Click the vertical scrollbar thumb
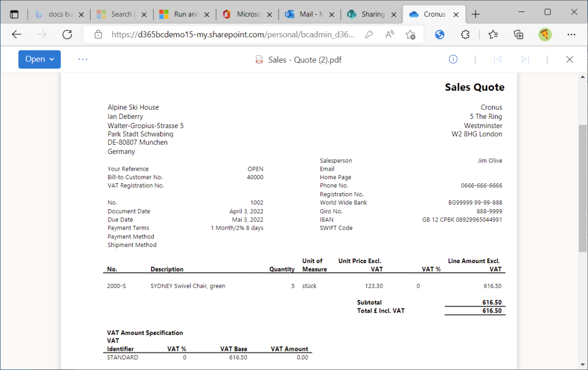588x370 pixels. [582, 188]
